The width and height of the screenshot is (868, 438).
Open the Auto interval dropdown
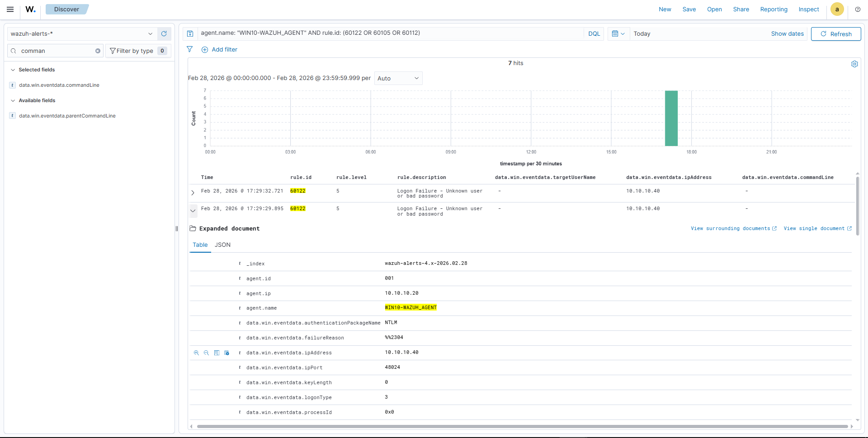[398, 79]
